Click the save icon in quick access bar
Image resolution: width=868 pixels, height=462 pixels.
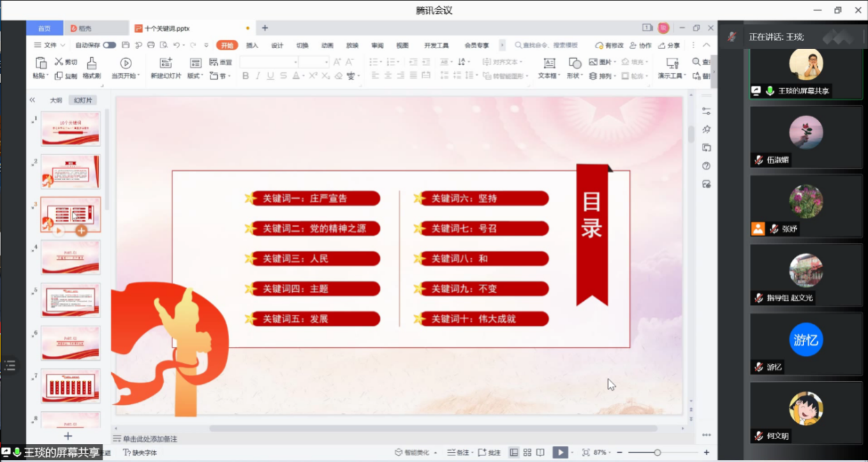[127, 45]
